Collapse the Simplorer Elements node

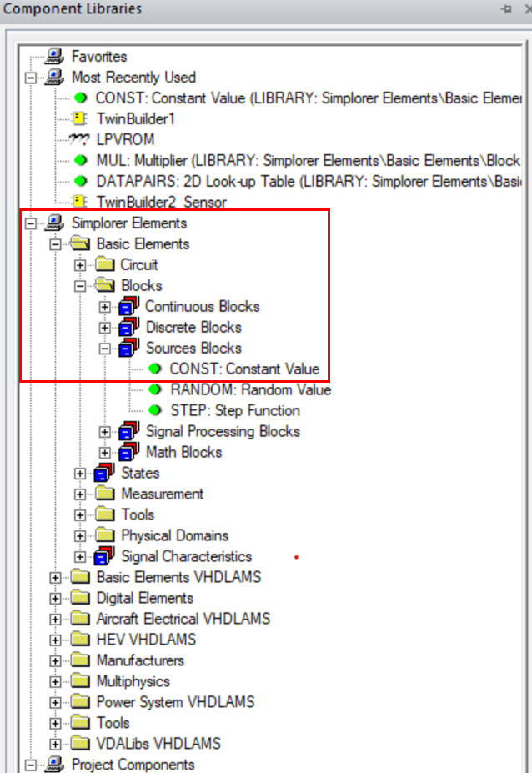[31, 223]
